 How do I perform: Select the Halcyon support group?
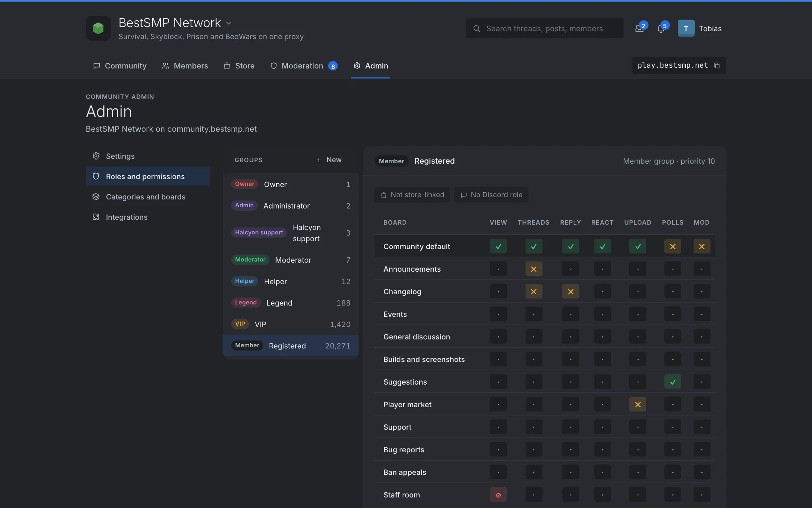tap(291, 233)
